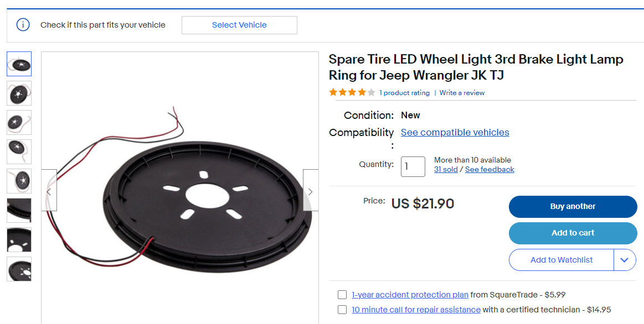Select the second product thumbnail
This screenshot has height=324, width=644.
[x=19, y=93]
